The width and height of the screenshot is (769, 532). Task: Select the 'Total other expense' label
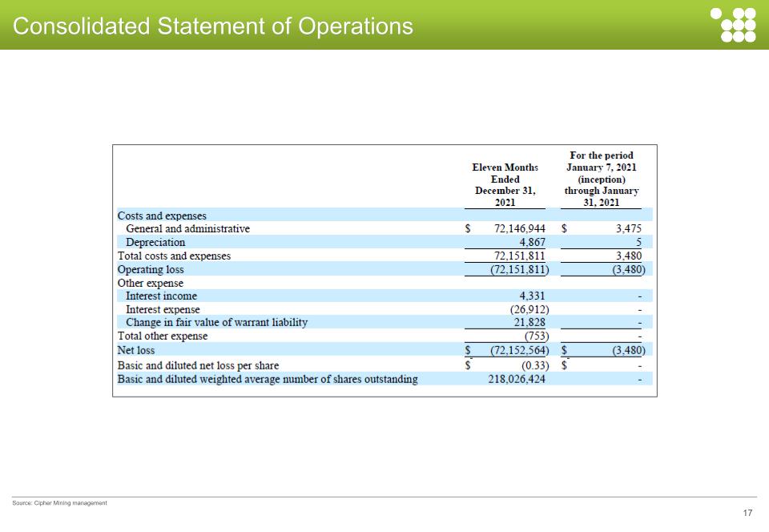click(163, 337)
